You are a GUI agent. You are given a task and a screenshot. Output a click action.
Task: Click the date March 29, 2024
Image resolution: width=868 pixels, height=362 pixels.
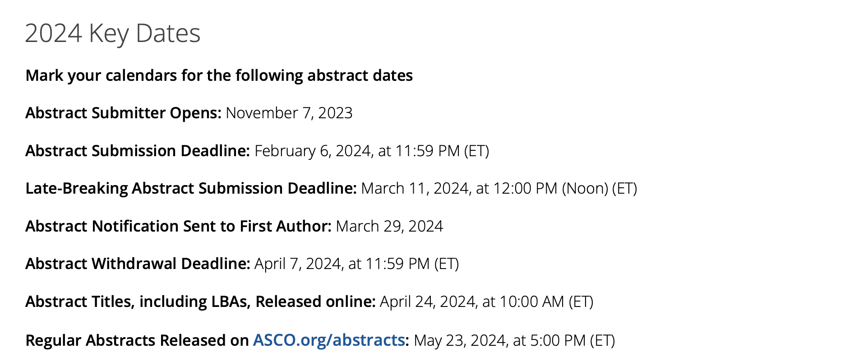[x=390, y=226]
